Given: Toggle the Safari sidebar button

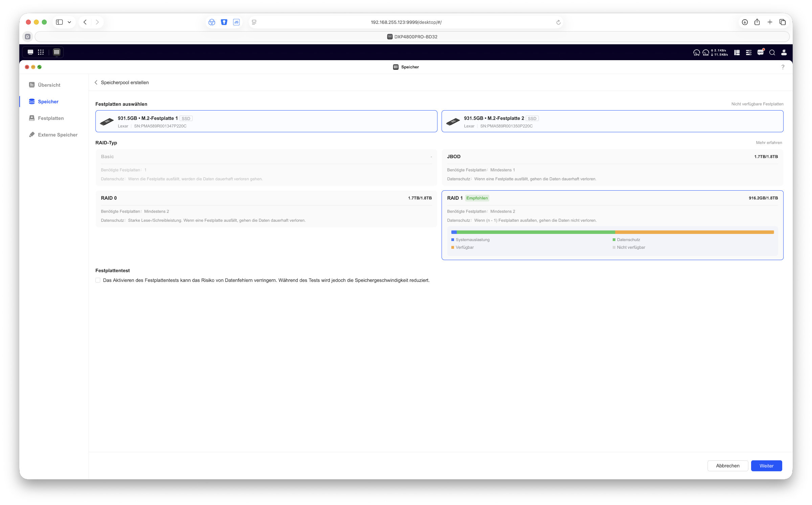Looking at the screenshot, I should pos(59,22).
